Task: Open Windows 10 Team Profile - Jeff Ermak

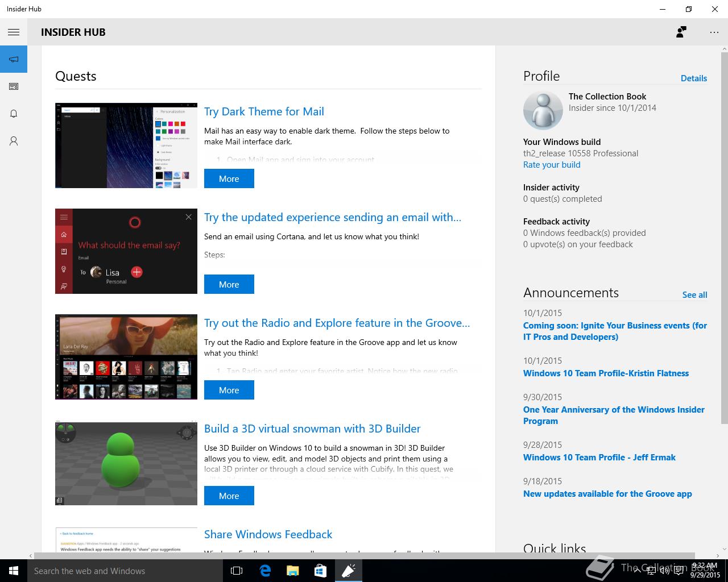Action: [599, 458]
